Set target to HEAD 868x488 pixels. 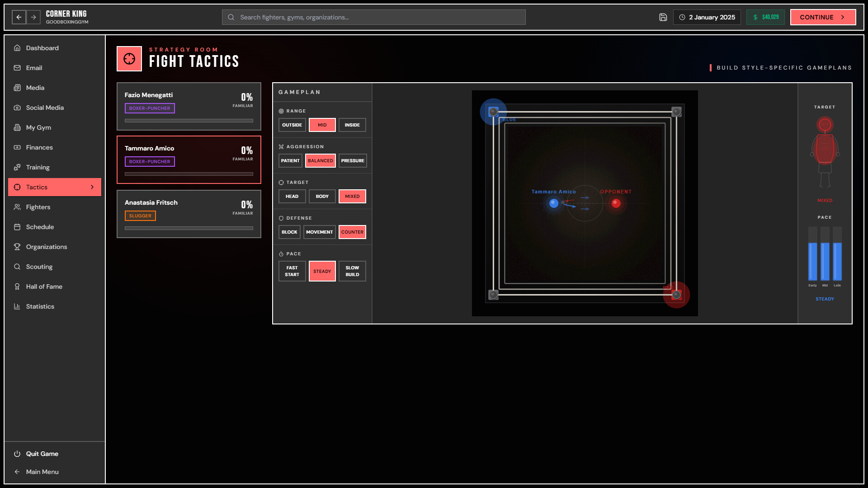(x=292, y=196)
